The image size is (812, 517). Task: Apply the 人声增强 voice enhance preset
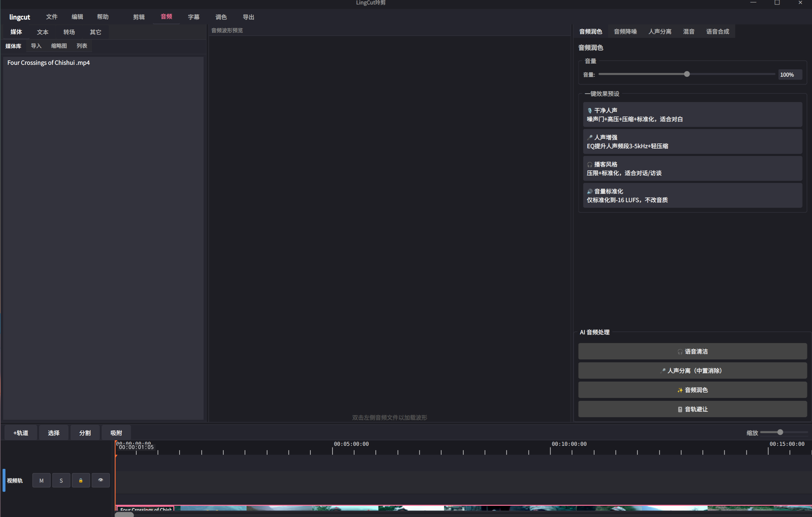click(692, 142)
